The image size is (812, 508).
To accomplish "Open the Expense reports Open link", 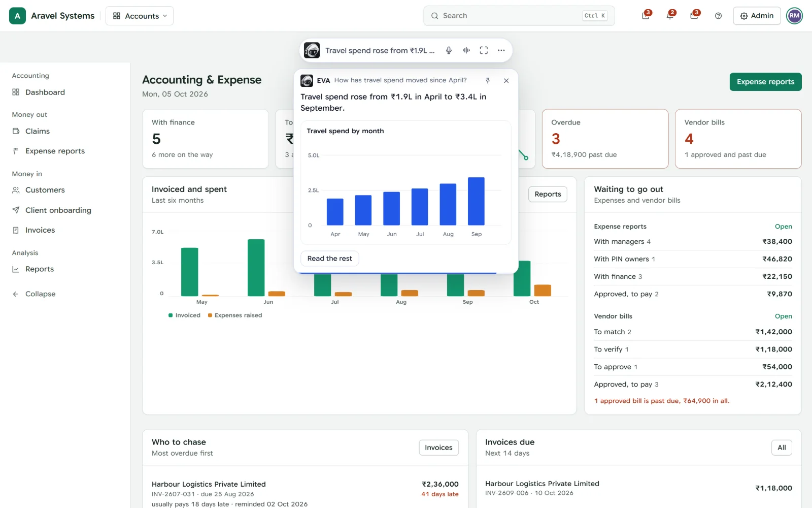I will (x=783, y=227).
